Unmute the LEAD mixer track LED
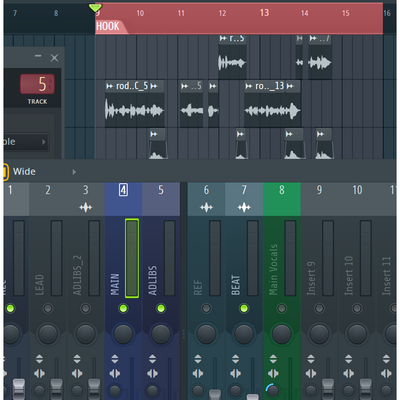 [x=48, y=308]
